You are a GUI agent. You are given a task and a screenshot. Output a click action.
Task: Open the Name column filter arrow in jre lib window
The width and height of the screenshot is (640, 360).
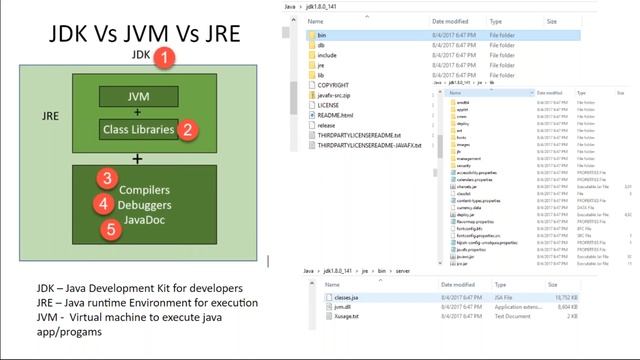531,93
